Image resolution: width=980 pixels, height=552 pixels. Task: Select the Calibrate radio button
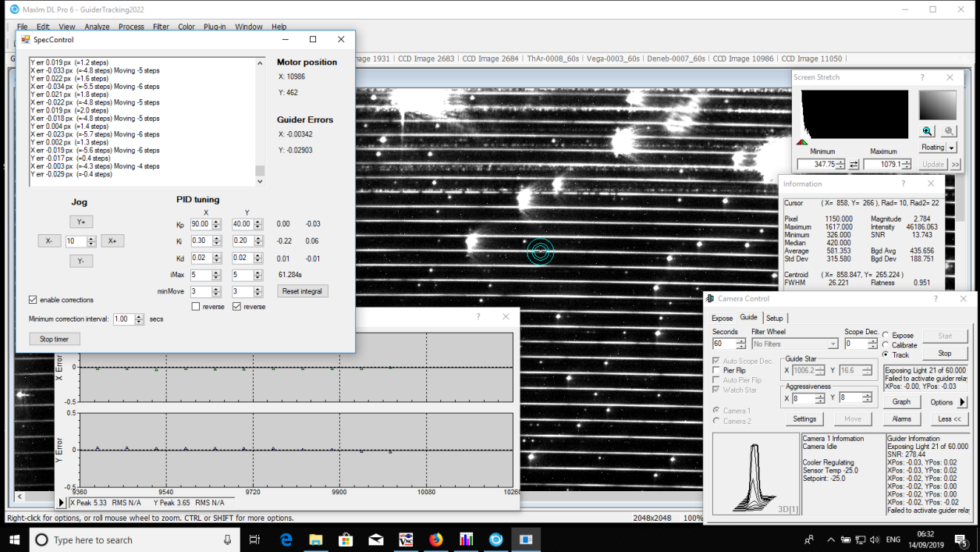(886, 345)
